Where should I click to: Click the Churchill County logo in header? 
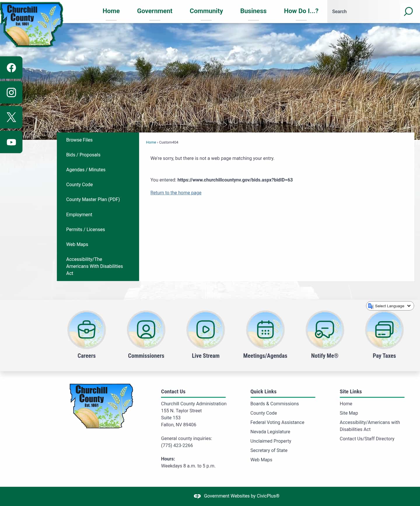click(x=32, y=25)
